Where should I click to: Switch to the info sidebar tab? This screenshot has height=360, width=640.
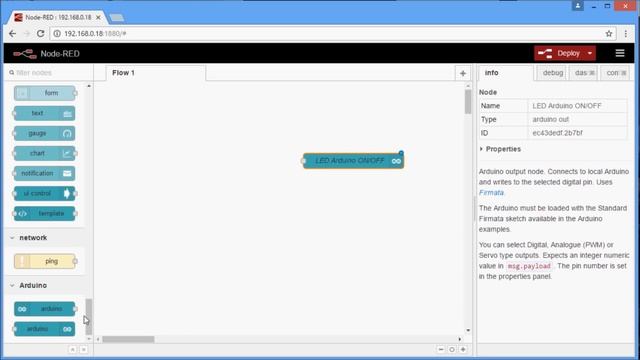point(505,73)
